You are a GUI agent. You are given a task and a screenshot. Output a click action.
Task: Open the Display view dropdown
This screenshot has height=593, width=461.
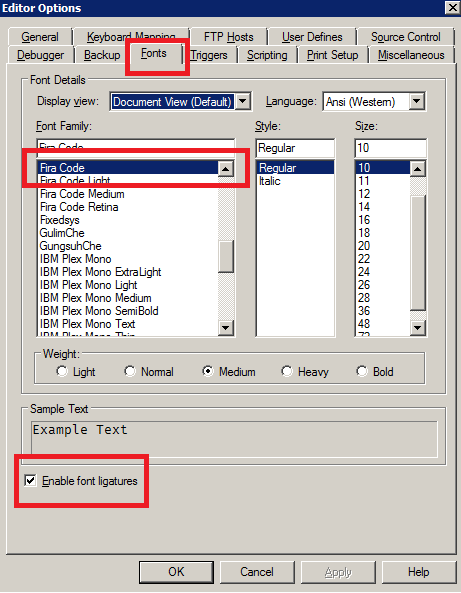(x=243, y=101)
